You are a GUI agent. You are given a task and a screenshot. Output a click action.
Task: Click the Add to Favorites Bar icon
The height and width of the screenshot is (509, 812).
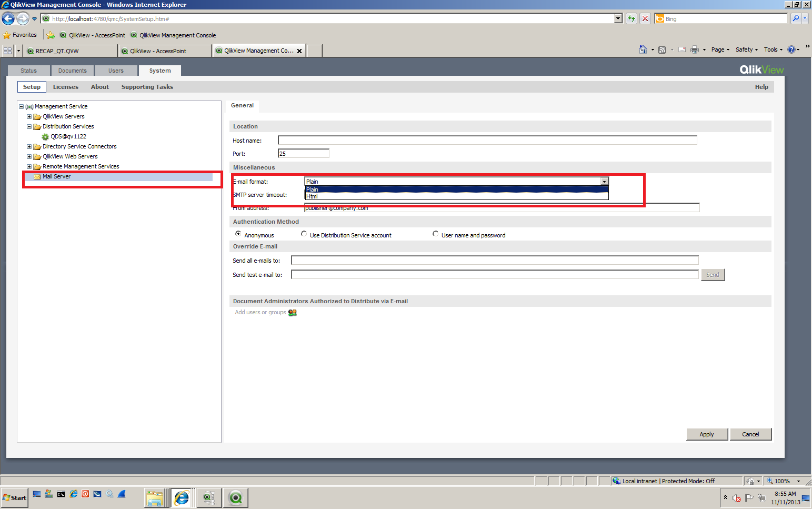click(51, 35)
